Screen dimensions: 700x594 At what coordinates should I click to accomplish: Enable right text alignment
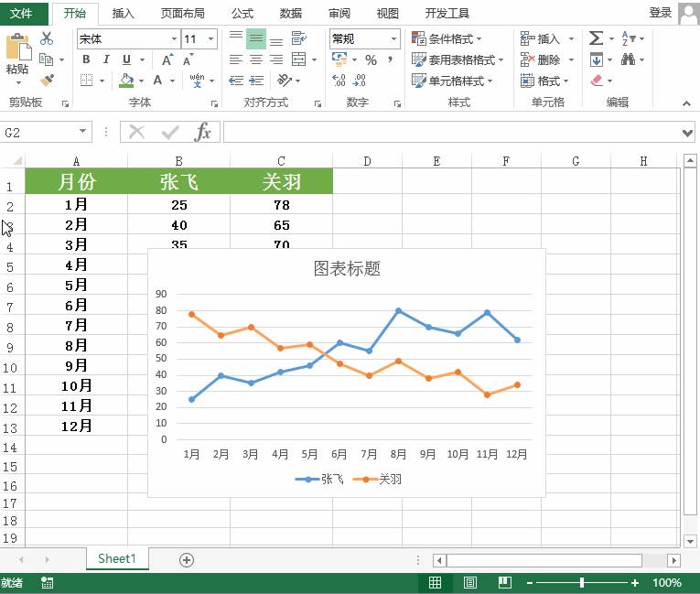pos(276,59)
